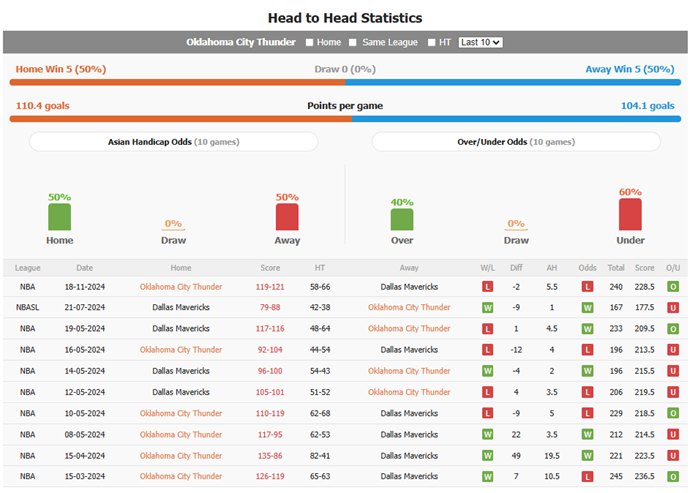
Task: Click the Odds loss badge for 16-05-2024 game
Action: [587, 350]
